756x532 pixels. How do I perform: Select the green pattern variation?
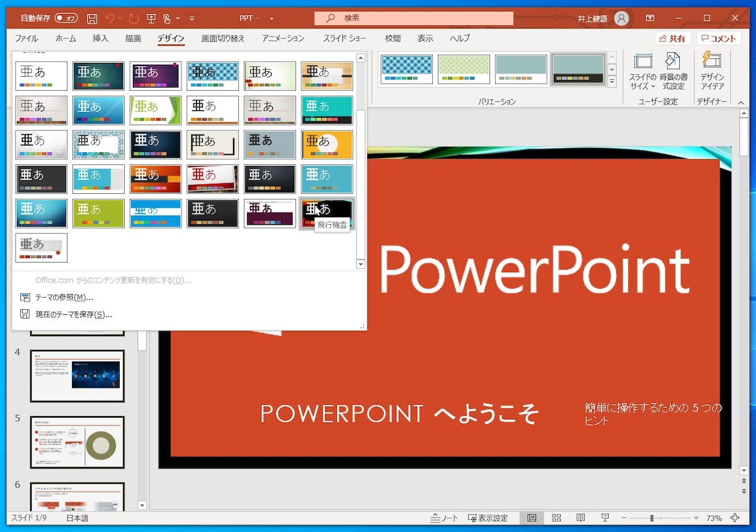464,69
